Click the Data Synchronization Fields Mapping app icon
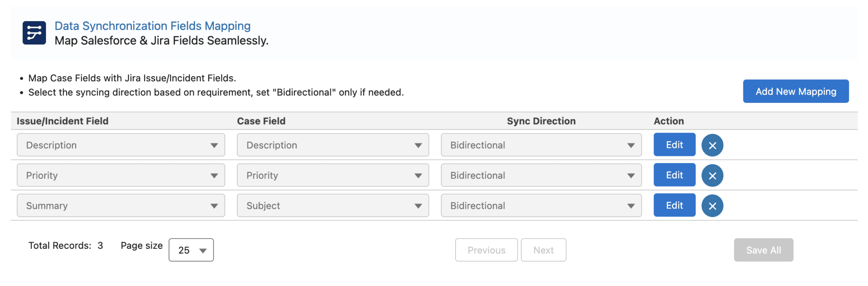 (33, 33)
